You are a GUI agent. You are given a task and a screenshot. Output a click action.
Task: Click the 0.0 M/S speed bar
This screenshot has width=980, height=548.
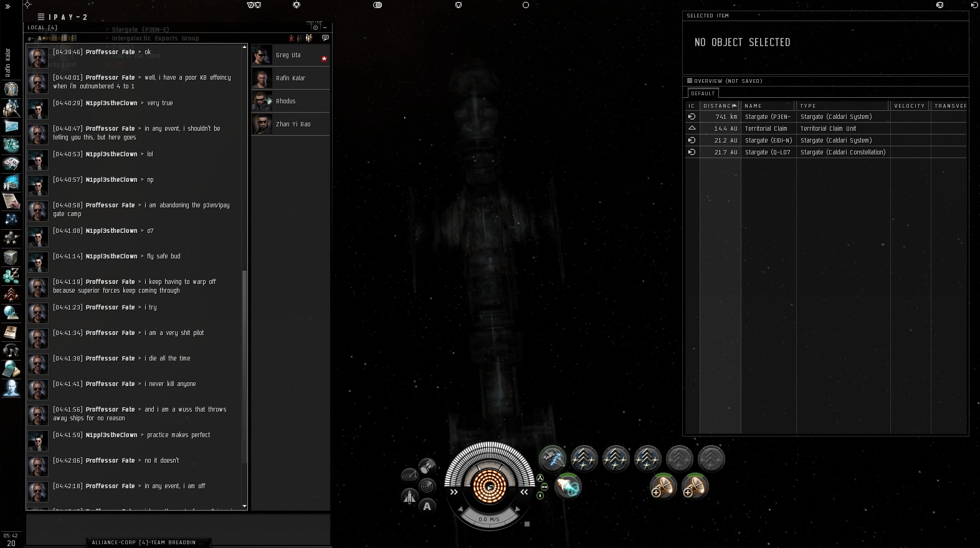tap(489, 519)
